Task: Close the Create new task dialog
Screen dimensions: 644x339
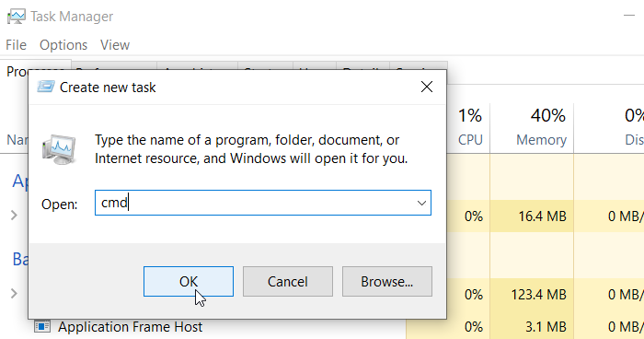Action: pos(427,87)
